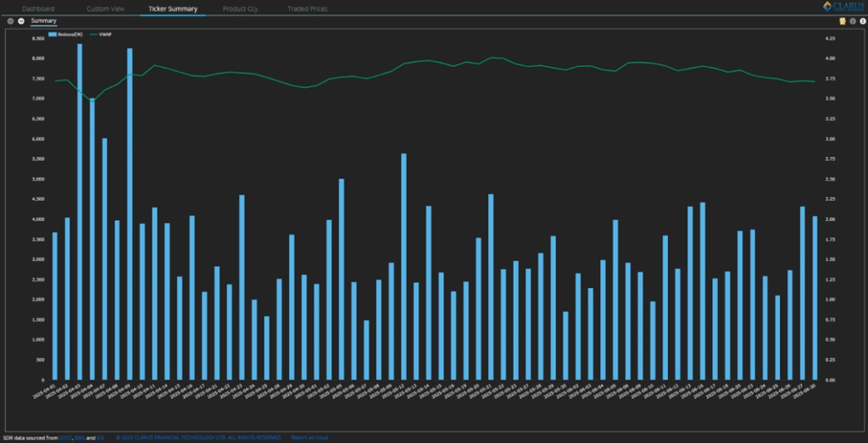The width and height of the screenshot is (868, 443).
Task: Click the gray circle icon at top right
Action: (852, 19)
